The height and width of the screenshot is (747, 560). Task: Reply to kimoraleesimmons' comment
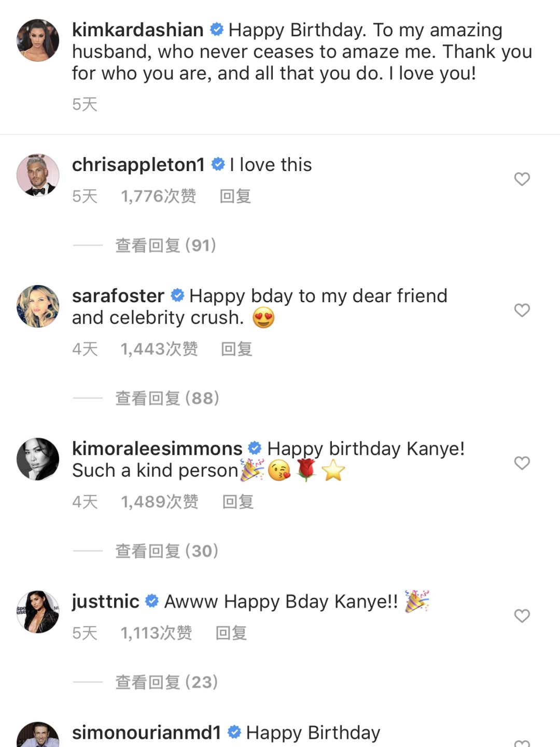coord(237,502)
